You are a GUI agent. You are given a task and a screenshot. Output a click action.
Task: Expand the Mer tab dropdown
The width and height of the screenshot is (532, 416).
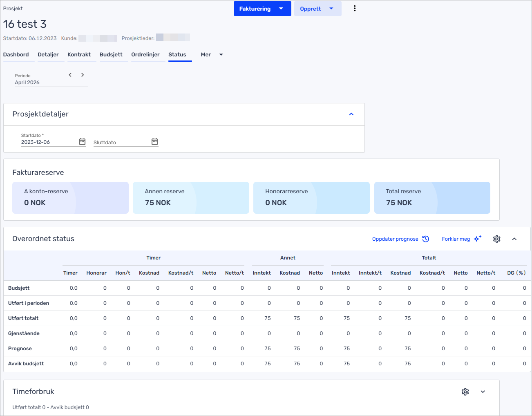tap(221, 55)
